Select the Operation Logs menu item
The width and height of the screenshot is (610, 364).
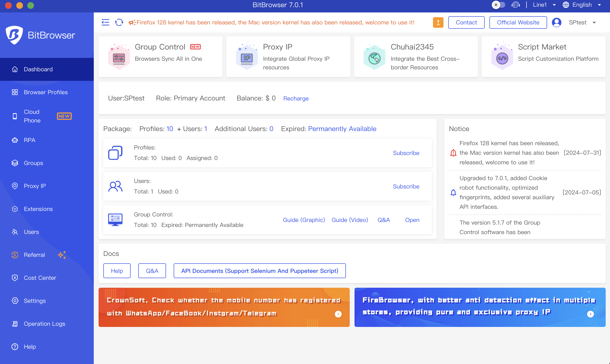point(44,323)
